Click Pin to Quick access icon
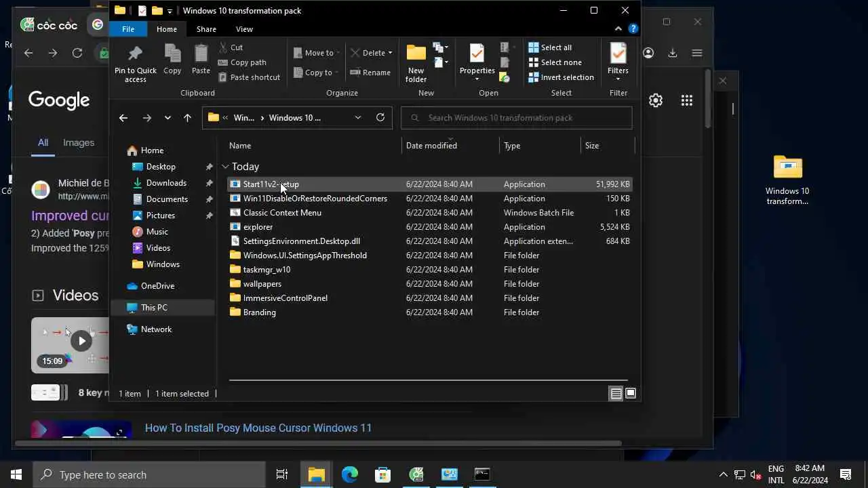 (x=135, y=63)
